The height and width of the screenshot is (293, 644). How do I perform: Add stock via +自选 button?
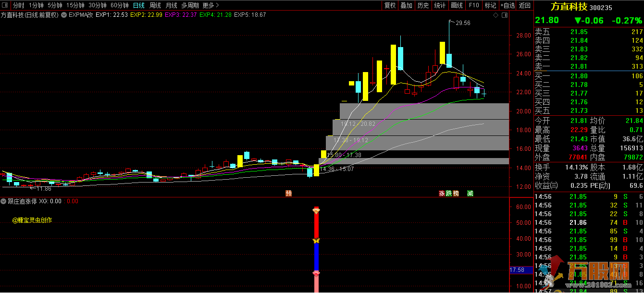point(508,5)
